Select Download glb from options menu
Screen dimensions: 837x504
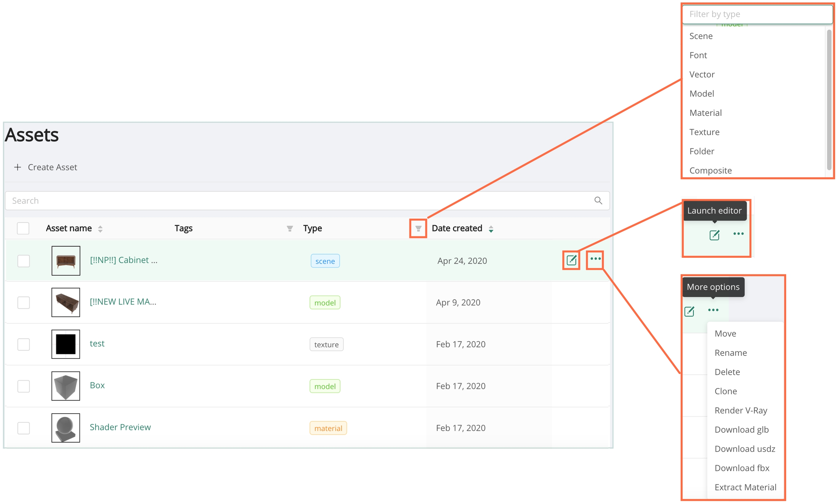click(x=741, y=430)
